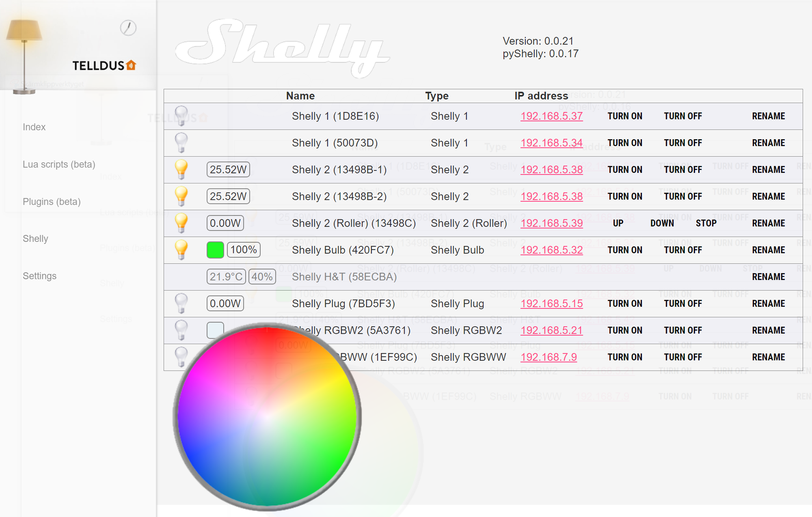Turn off Shelly RGBWW (1EF99C)
This screenshot has height=517, width=812.
point(683,357)
